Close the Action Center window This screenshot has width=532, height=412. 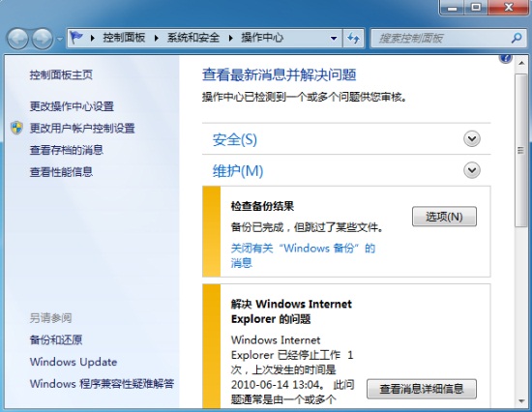[x=508, y=8]
